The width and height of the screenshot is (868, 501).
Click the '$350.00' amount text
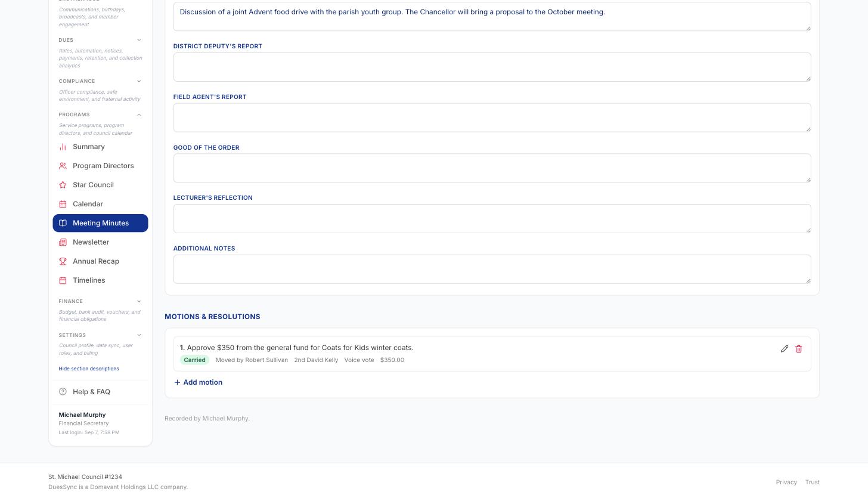click(392, 360)
